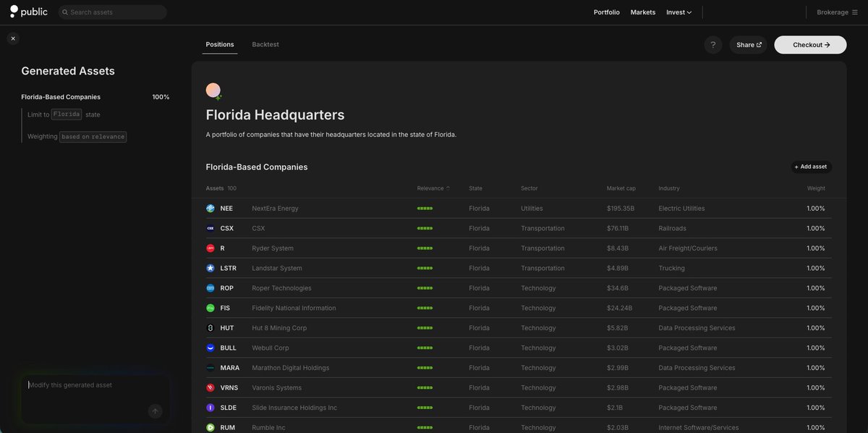Click the Varonis VRNS logo icon

tap(210, 387)
